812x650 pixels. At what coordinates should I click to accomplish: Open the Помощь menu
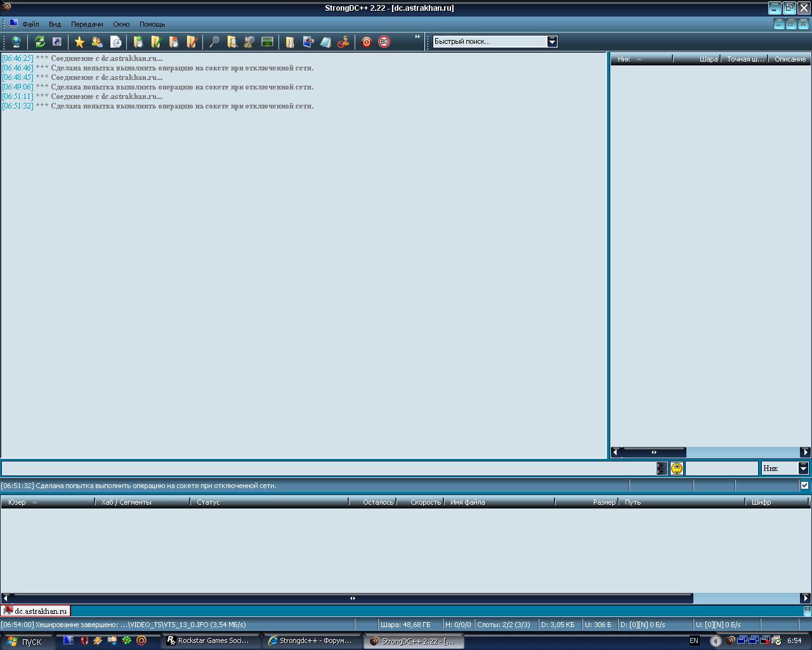point(152,24)
